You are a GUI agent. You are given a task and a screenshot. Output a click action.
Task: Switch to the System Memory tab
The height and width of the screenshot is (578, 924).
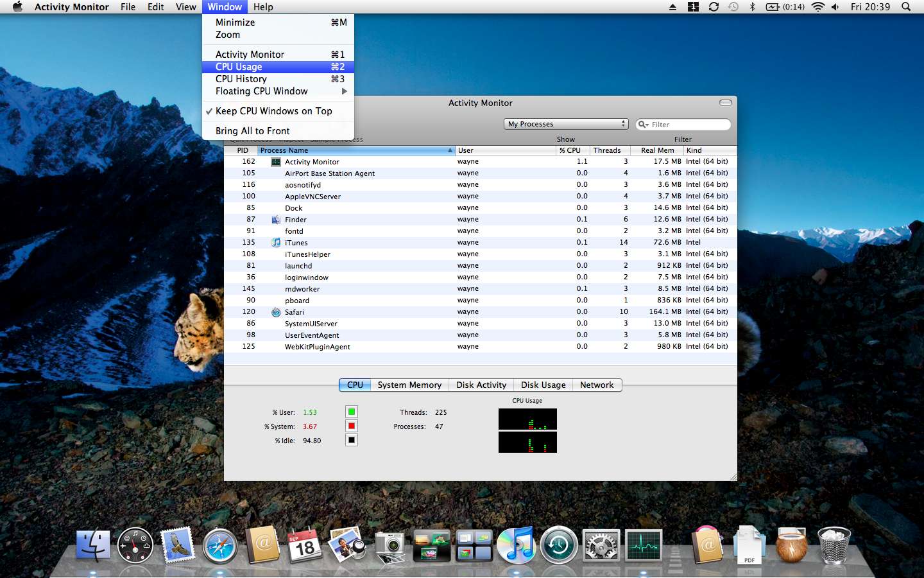click(x=409, y=385)
